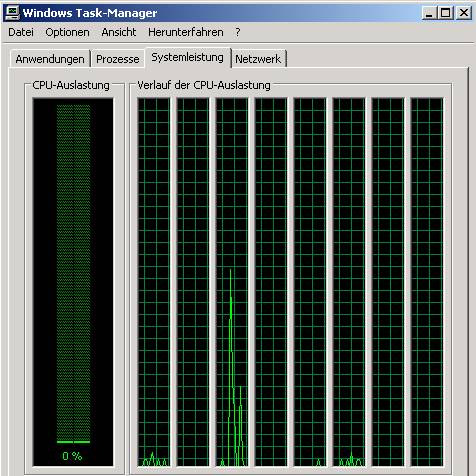Click the eighth CPU history graph
This screenshot has width=476, height=476.
pos(427,282)
